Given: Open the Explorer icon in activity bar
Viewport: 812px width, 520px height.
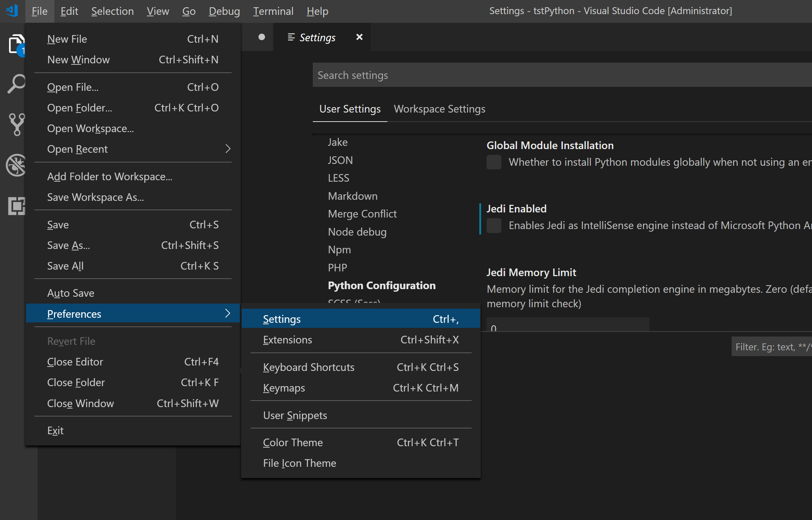Looking at the screenshot, I should click(x=17, y=45).
